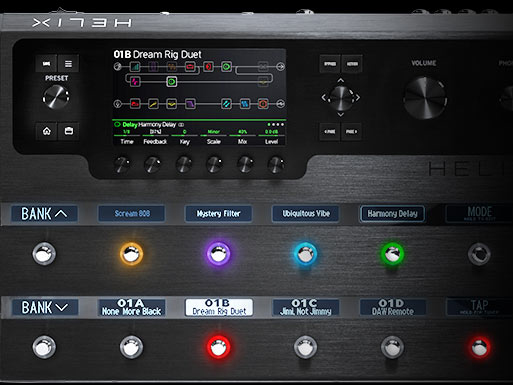Viewport: 513px width, 385px height.
Task: Tap the BYPASS button
Action: point(330,64)
